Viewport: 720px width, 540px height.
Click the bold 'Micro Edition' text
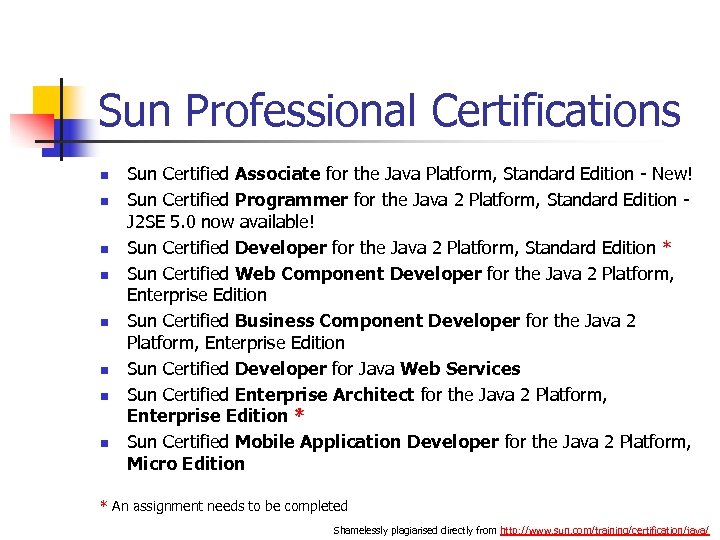pyautogui.click(x=186, y=464)
